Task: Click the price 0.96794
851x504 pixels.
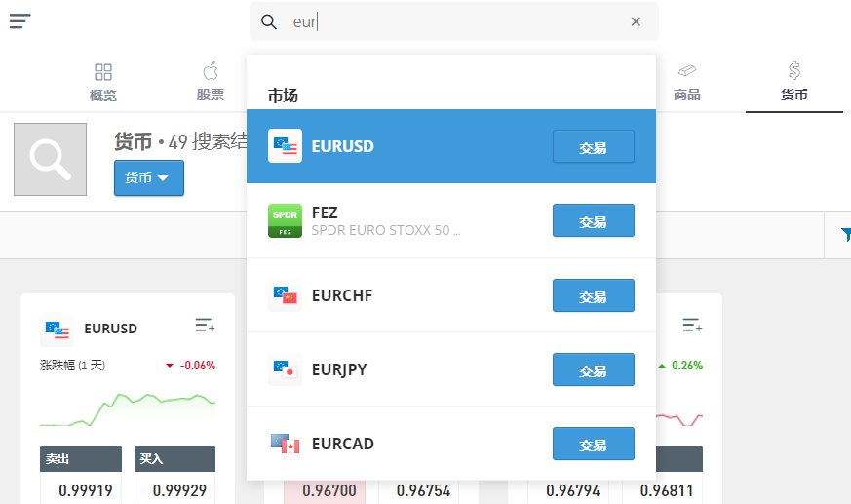Action: 572,490
